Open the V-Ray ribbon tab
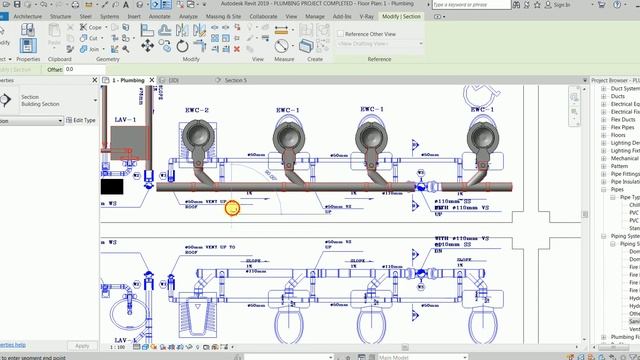The width and height of the screenshot is (640, 360). coord(366,17)
